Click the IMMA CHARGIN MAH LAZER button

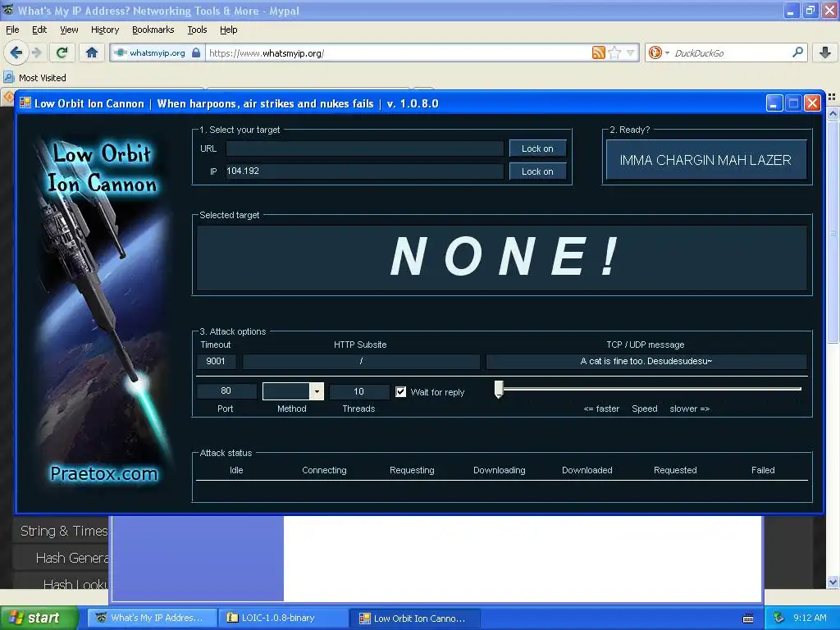point(705,160)
